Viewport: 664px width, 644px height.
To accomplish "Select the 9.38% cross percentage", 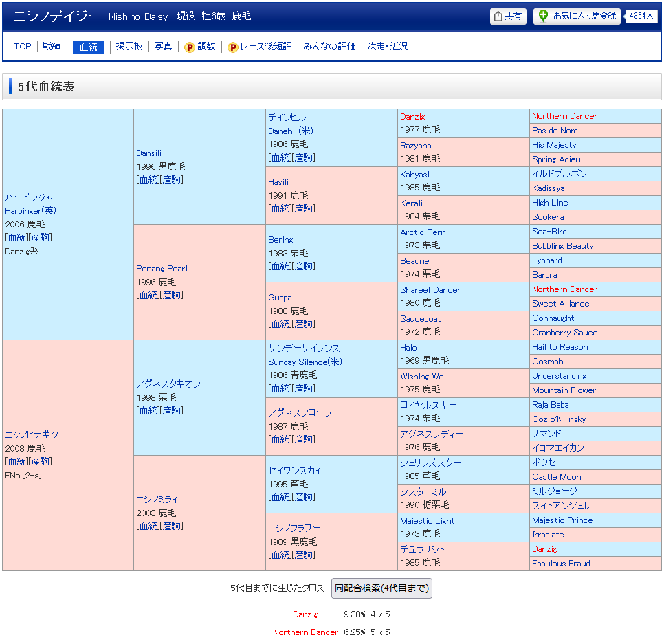I will [x=355, y=614].
